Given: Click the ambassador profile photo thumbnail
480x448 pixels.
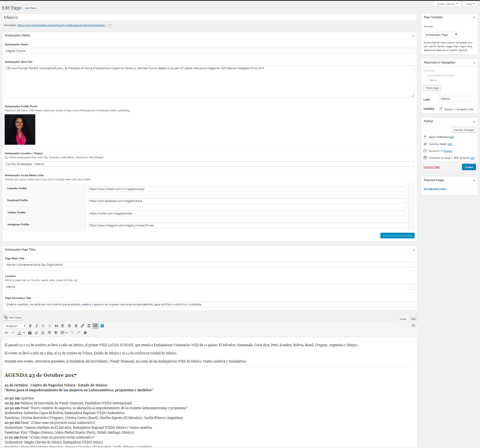Looking at the screenshot, I should pos(20,130).
